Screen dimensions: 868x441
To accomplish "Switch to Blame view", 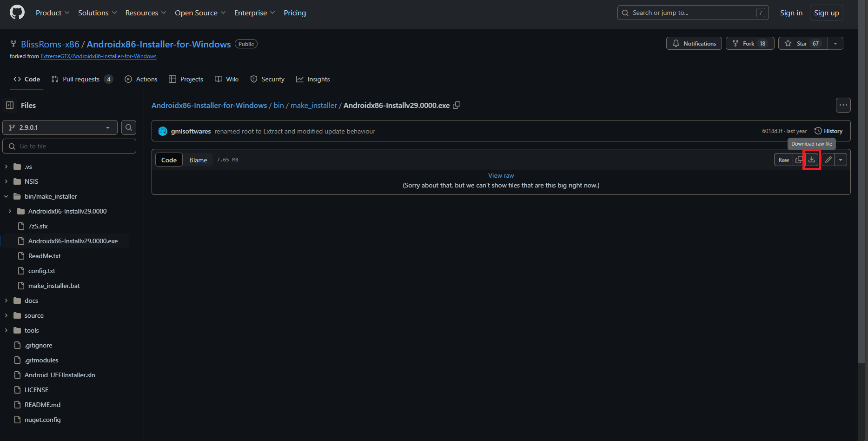I will [x=198, y=160].
